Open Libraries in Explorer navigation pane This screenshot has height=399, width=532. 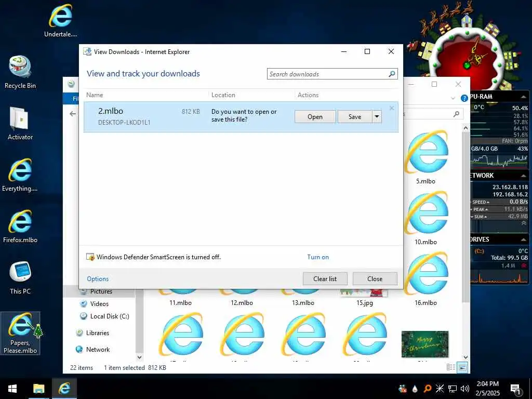pyautogui.click(x=98, y=333)
